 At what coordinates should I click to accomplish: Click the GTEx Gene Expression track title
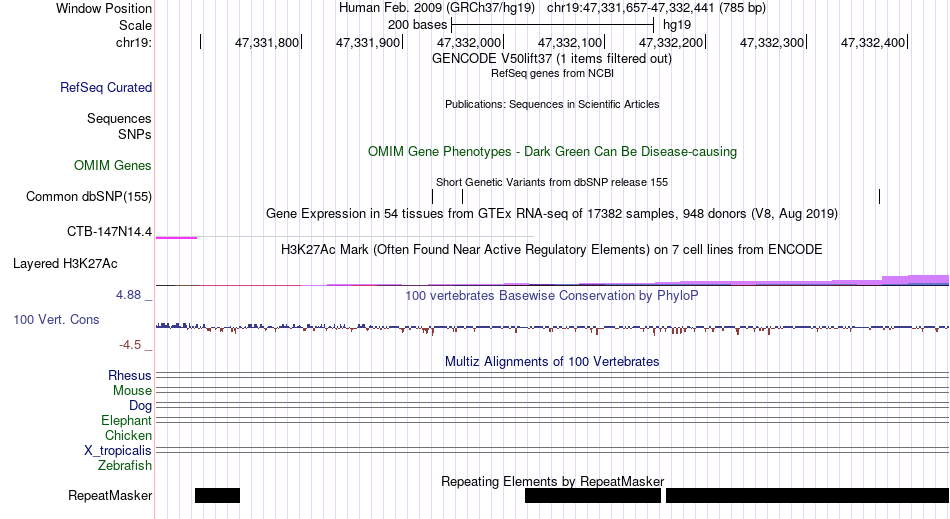pos(552,214)
